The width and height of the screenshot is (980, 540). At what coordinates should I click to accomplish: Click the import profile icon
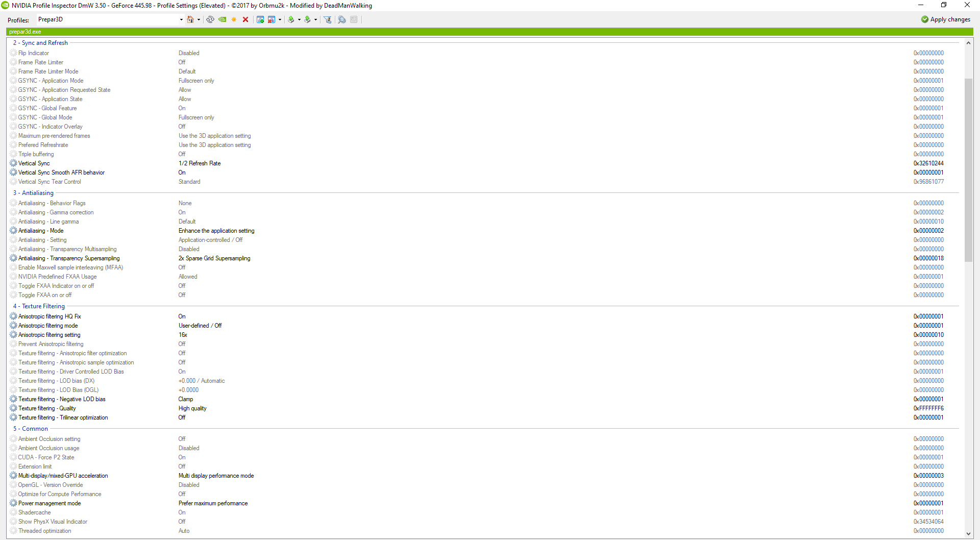click(x=307, y=19)
